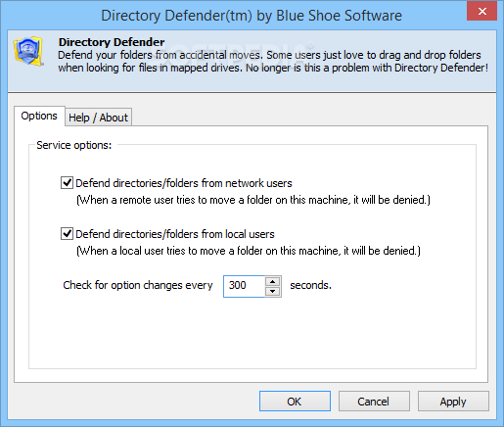Select the Options tab
Screen dimensions: 504x427
[x=39, y=116]
